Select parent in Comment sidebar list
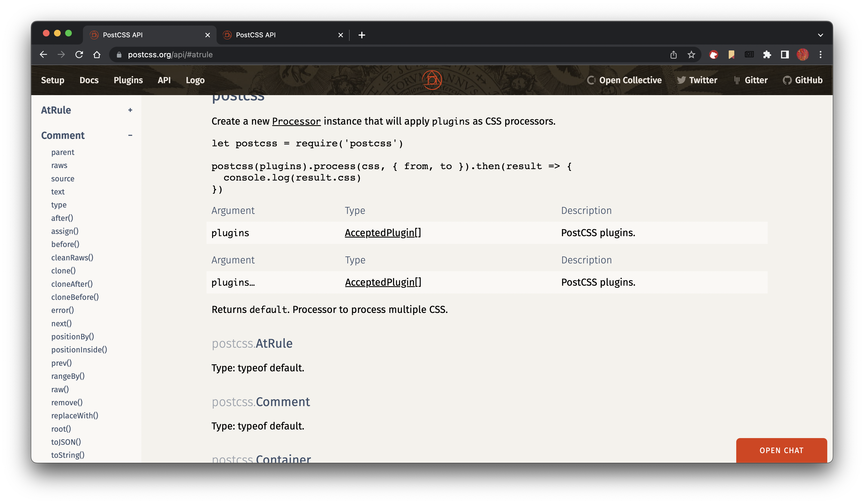 click(x=63, y=152)
